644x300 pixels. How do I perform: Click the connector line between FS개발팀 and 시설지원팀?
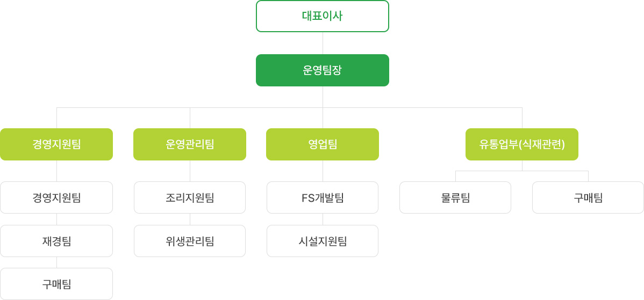[323, 219]
